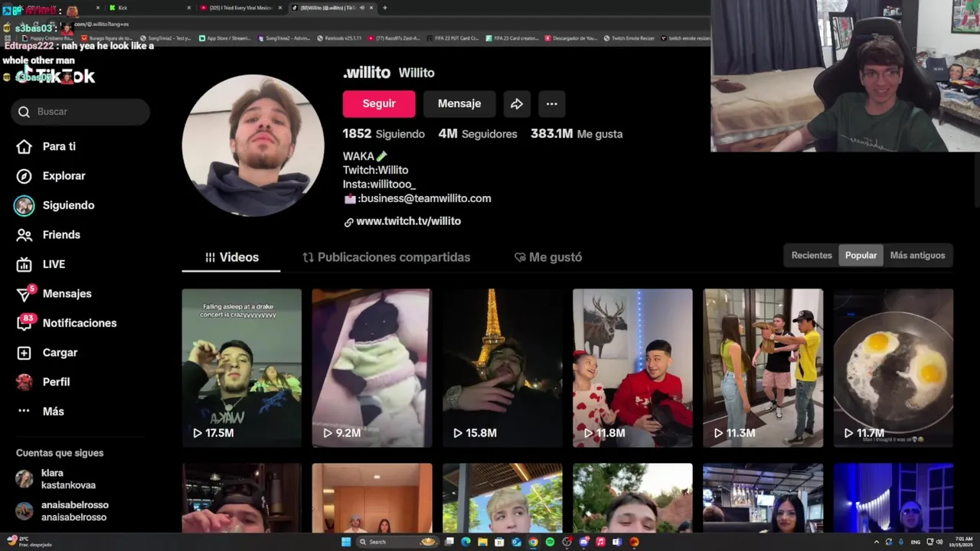Open the video with 11.8M views
This screenshot has width=980, height=551.
632,368
